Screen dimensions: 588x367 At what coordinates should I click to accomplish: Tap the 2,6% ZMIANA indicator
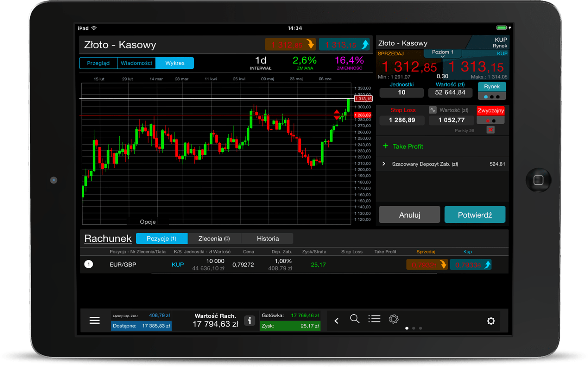(305, 63)
